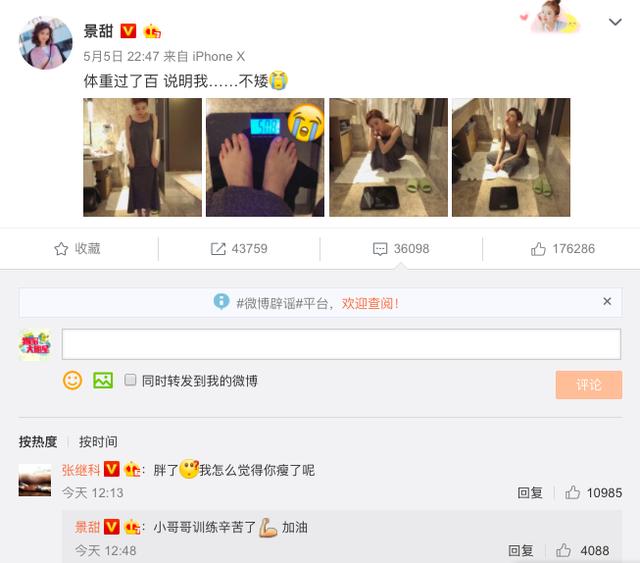Open the emoji smiley picker
The height and width of the screenshot is (563, 640).
[x=73, y=381]
